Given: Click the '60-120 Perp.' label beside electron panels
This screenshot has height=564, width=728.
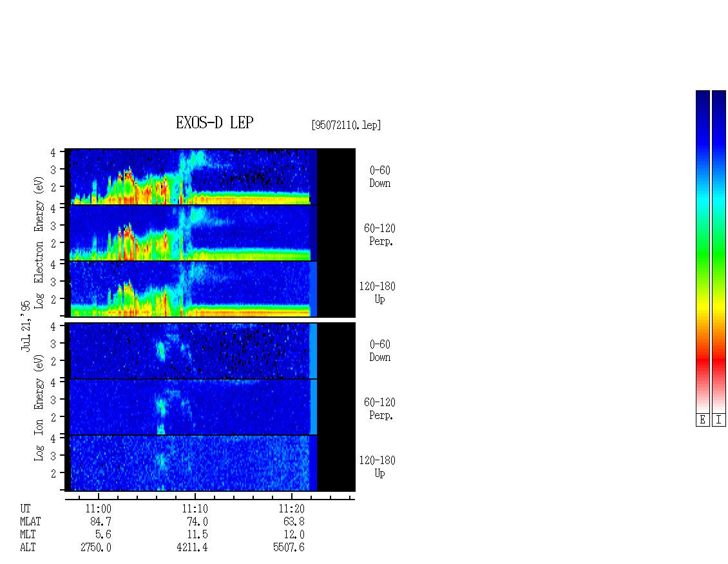Looking at the screenshot, I should click(380, 235).
